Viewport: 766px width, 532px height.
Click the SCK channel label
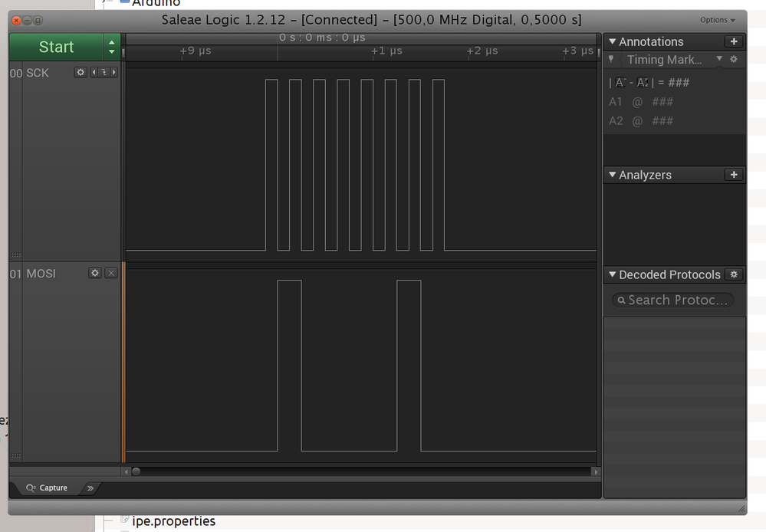38,74
